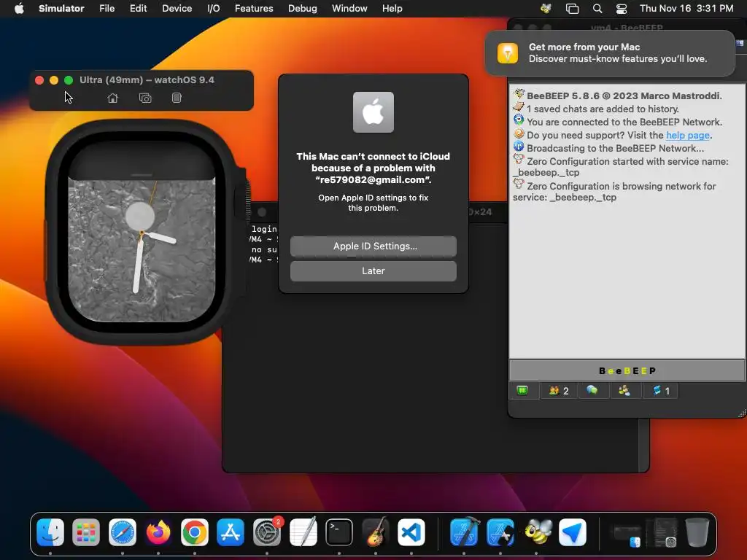Open the blue paper-plane app in the Dock
Image resolution: width=747 pixels, height=560 pixels.
(x=573, y=532)
